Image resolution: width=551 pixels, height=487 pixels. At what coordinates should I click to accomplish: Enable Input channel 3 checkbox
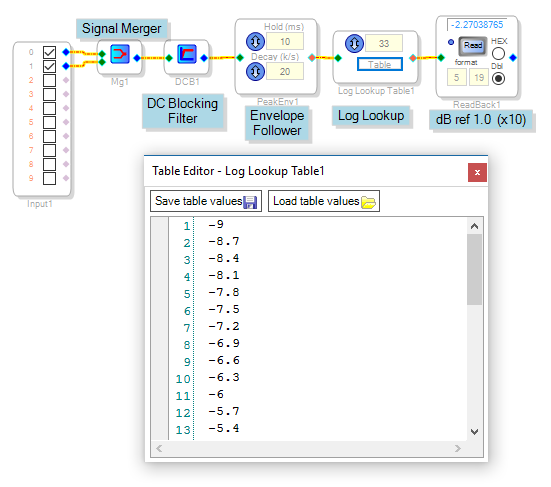49,94
